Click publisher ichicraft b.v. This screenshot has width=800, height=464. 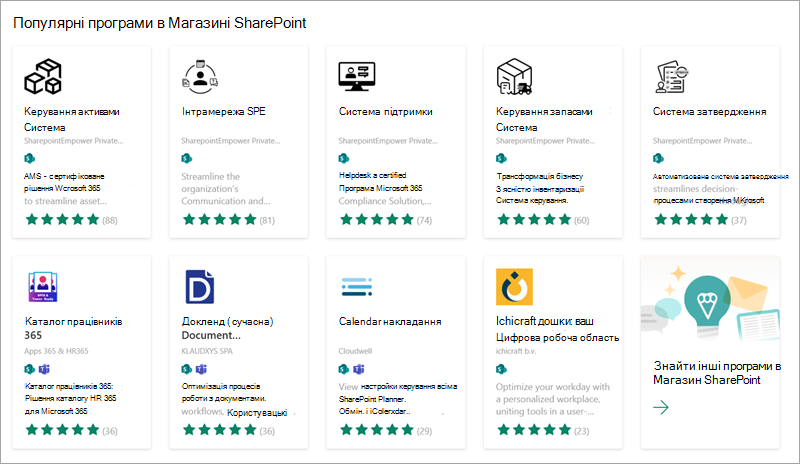click(516, 351)
